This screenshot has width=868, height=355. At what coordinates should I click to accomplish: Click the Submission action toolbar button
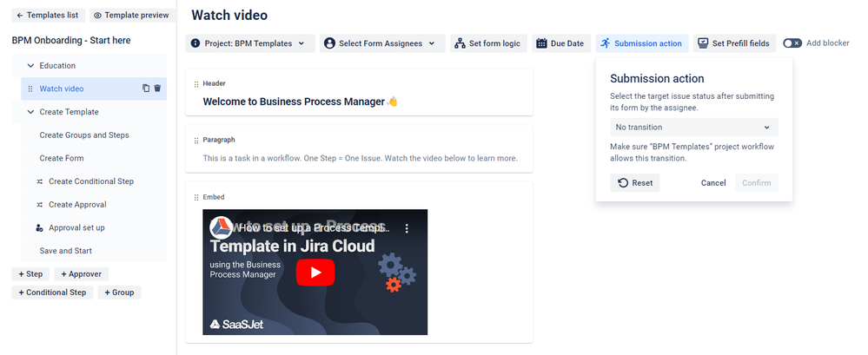tap(642, 43)
